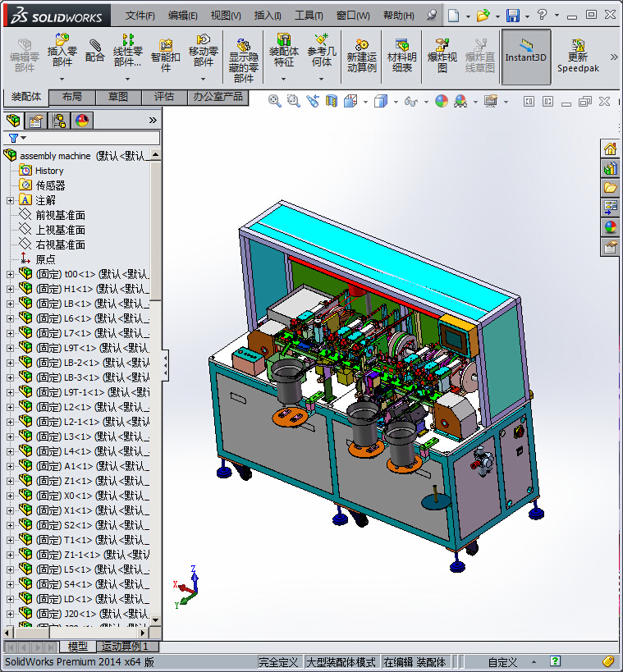Click Show Hidden Components (显示隐藏的零部件)
The height and width of the screenshot is (672, 623).
pyautogui.click(x=244, y=60)
